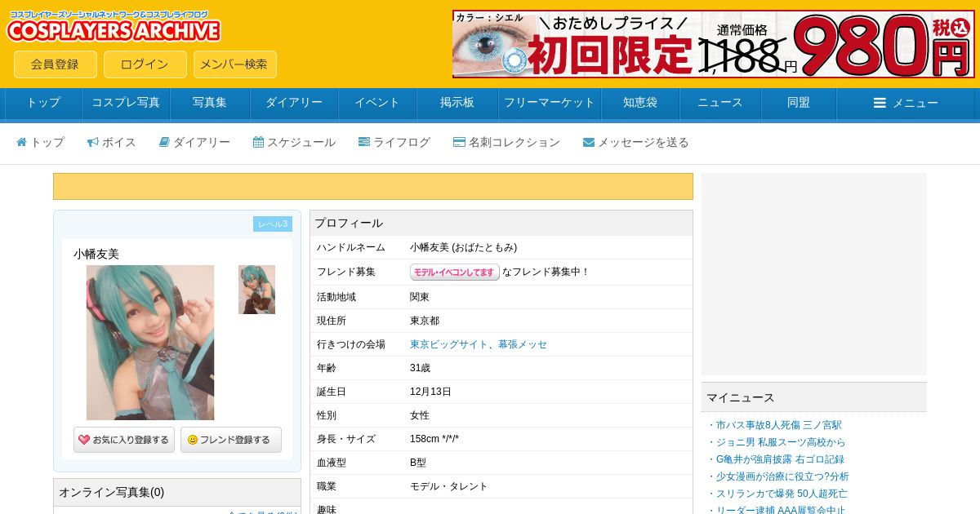
Task: Open ダイアリー in the blue nav bar
Action: [294, 103]
